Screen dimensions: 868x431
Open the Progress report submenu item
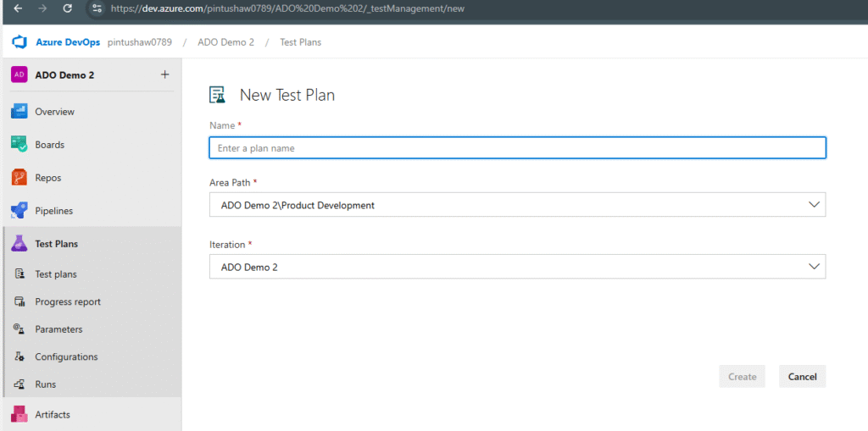(67, 302)
